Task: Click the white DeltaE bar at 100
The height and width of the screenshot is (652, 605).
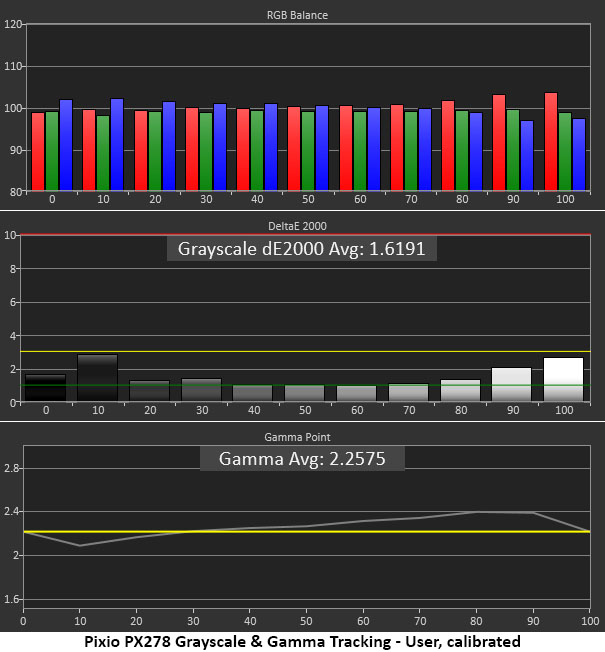Action: click(x=563, y=379)
